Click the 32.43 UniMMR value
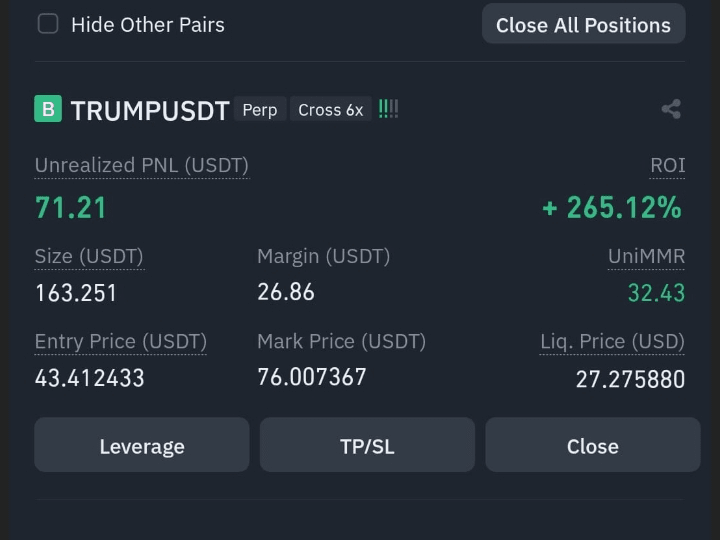 [x=656, y=293]
